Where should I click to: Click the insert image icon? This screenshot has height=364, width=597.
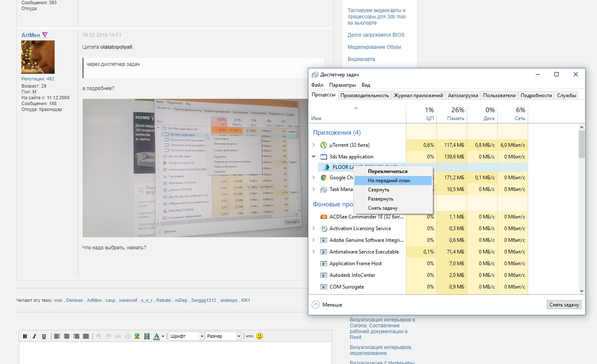[137, 336]
